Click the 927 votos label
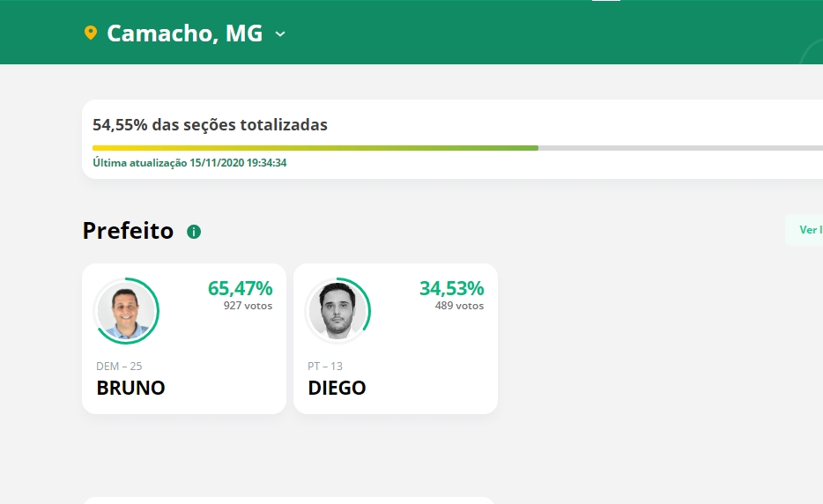This screenshot has width=823, height=504. (248, 306)
